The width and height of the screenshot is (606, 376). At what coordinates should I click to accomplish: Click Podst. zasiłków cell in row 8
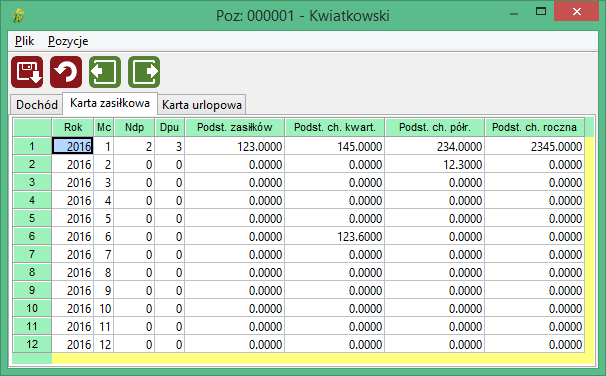click(235, 272)
